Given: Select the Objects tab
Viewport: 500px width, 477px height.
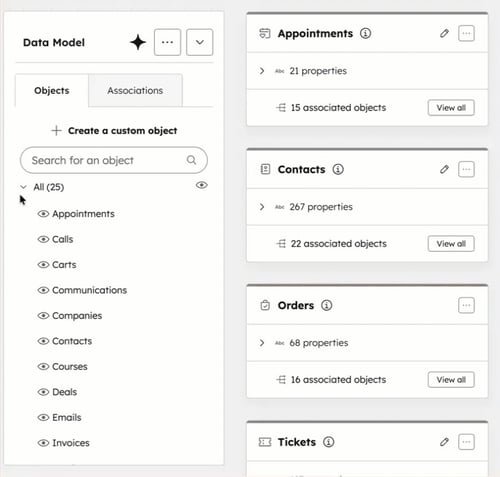Looking at the screenshot, I should coord(52,90).
